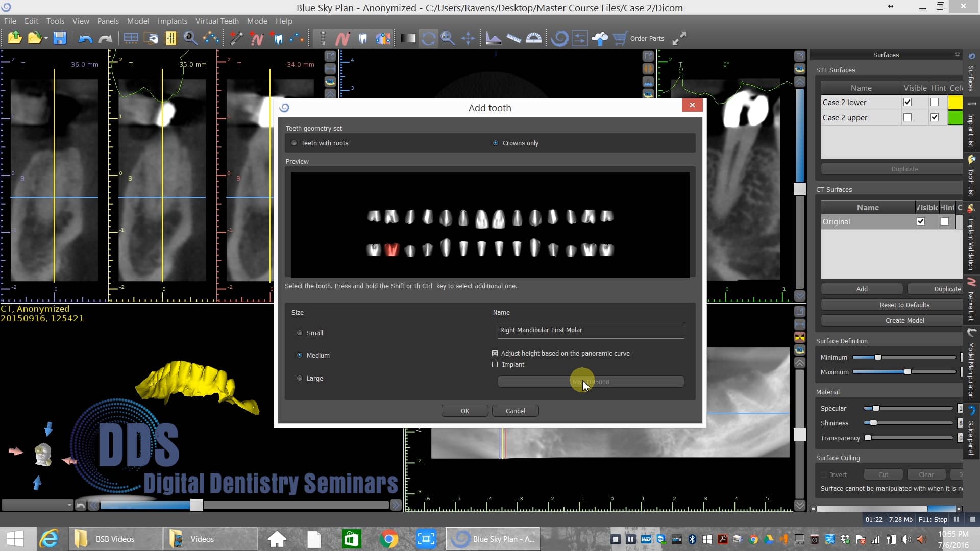The height and width of the screenshot is (551, 980).
Task: Activate the Zoom magnifier tool
Action: click(x=448, y=38)
